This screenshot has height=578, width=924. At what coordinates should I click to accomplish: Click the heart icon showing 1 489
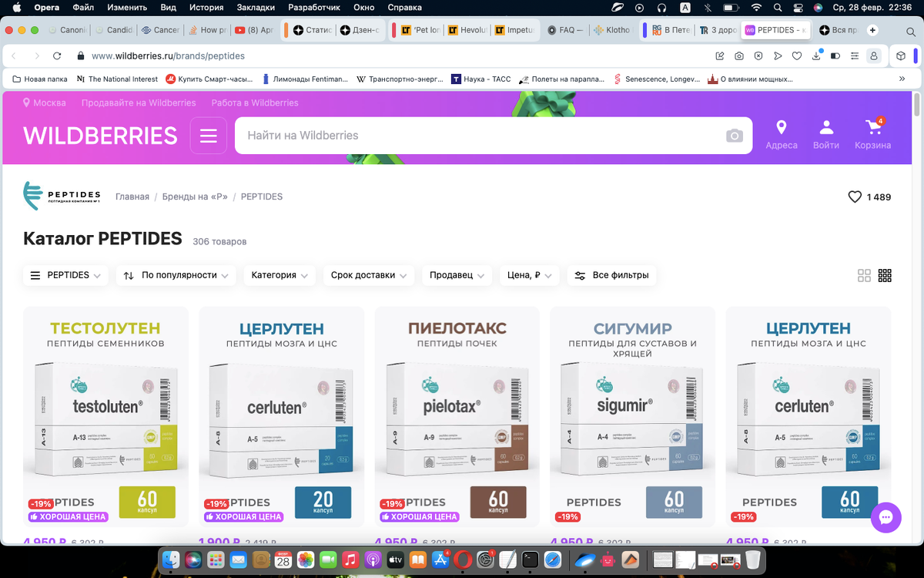click(x=855, y=197)
